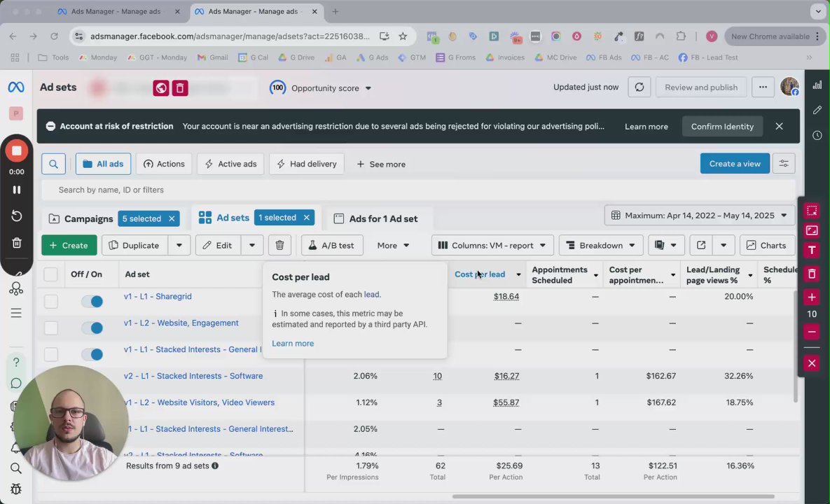Image resolution: width=830 pixels, height=504 pixels.
Task: Open the search magnifier icon
Action: [53, 164]
